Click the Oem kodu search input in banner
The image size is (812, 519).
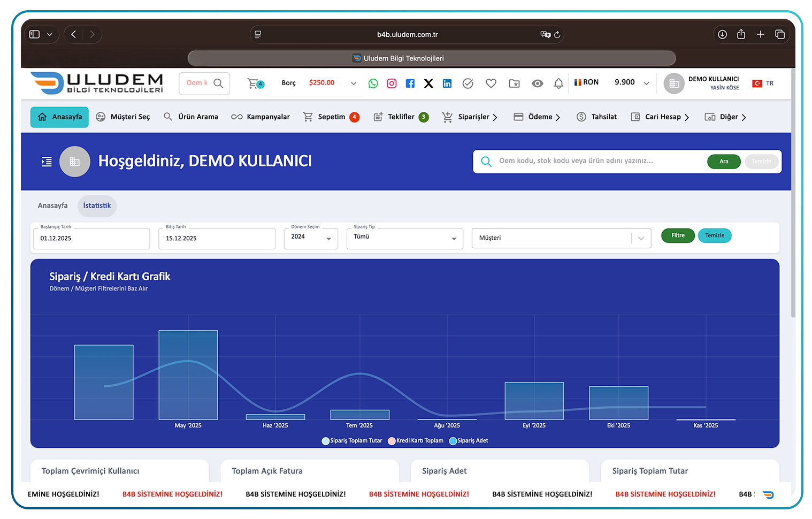(x=599, y=161)
